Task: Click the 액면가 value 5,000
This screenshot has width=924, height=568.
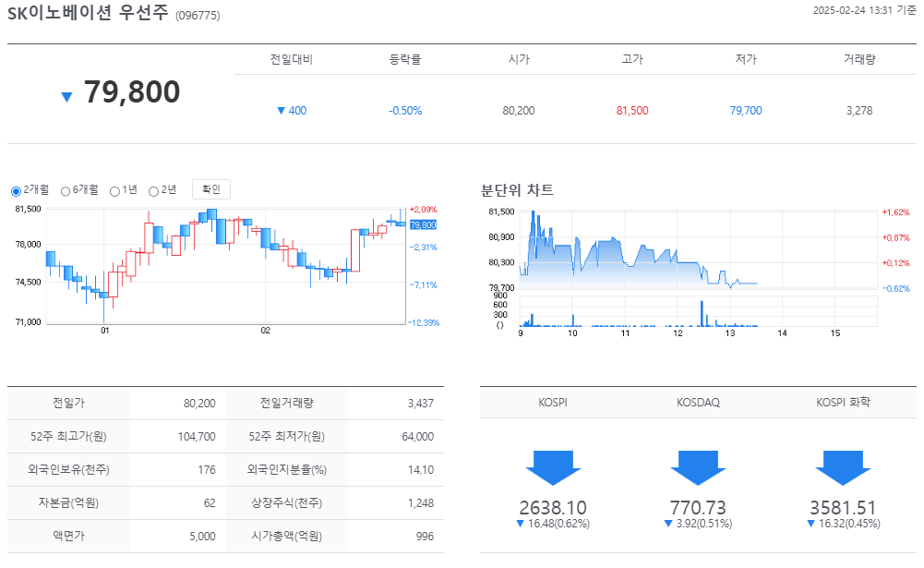Action: (x=202, y=537)
